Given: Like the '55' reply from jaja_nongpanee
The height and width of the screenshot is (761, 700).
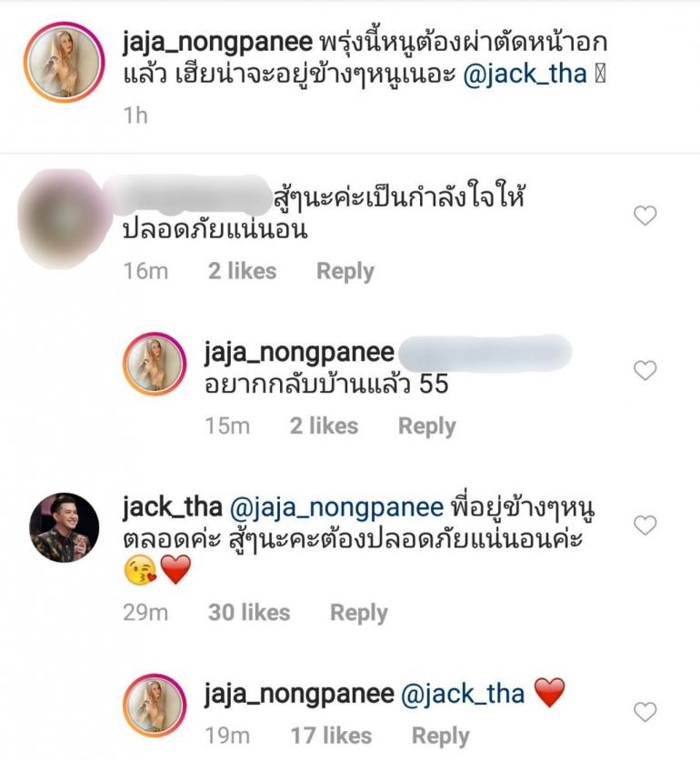Looking at the screenshot, I should pos(645,370).
